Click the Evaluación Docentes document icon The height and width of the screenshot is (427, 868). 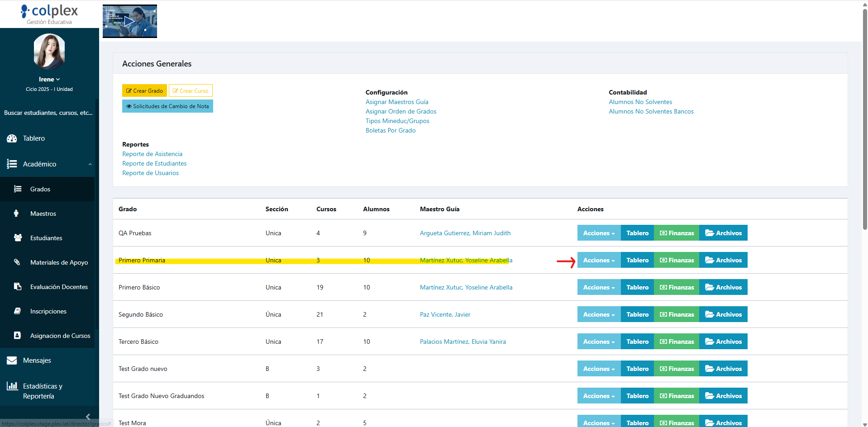18,286
